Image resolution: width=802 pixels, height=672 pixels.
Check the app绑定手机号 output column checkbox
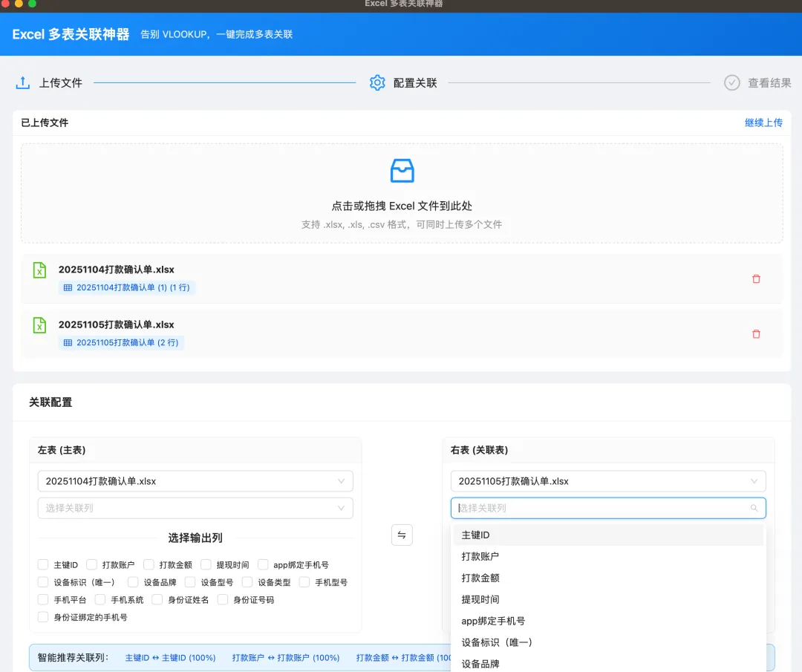[x=263, y=564]
